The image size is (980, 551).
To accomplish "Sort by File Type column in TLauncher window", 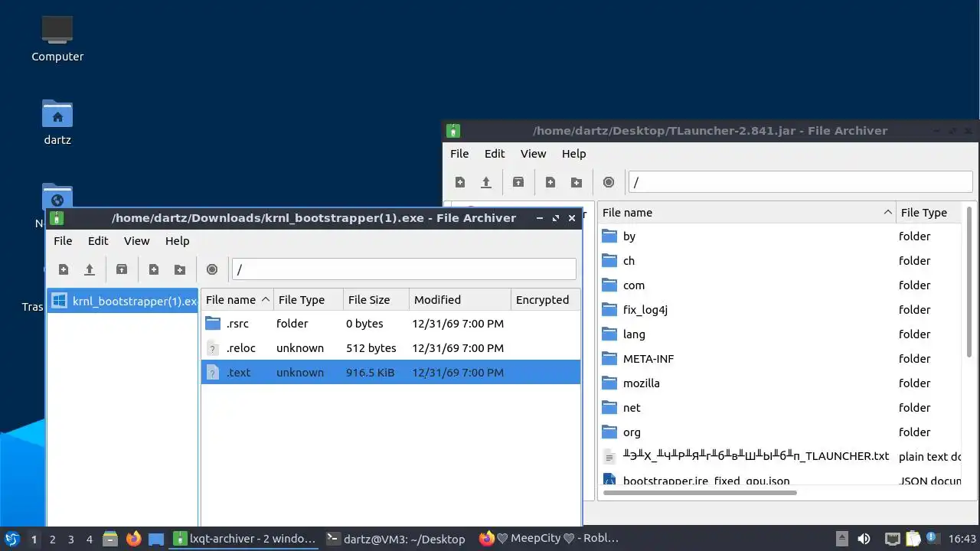I will point(929,213).
